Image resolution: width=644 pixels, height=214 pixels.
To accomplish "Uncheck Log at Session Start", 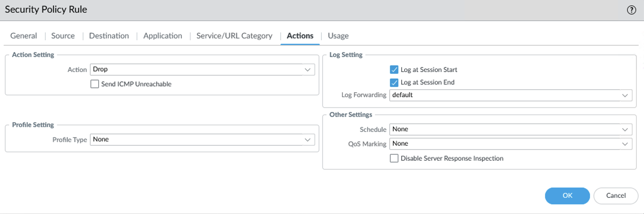I will tap(394, 70).
